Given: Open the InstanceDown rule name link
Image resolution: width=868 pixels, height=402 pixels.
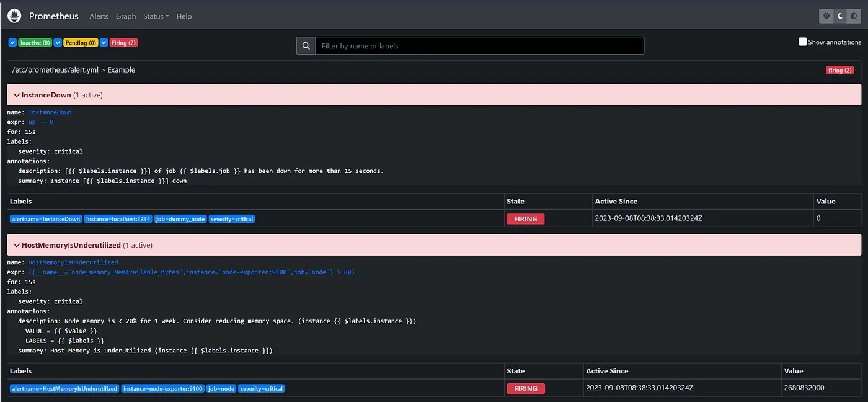Looking at the screenshot, I should (50, 112).
